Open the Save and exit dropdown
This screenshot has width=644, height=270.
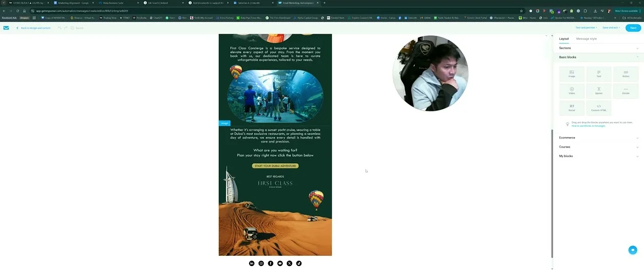point(611,28)
